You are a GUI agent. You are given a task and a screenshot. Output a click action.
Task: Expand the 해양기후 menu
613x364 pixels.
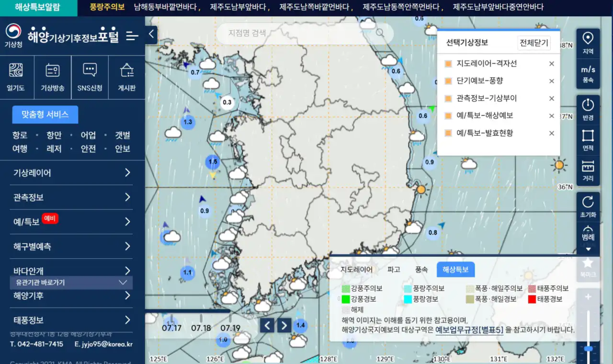(x=71, y=296)
